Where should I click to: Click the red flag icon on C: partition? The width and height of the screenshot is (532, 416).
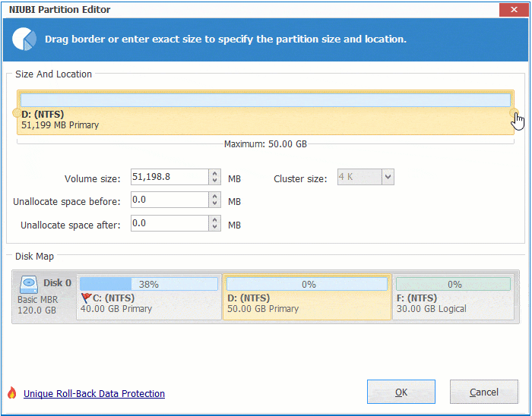coord(85,298)
